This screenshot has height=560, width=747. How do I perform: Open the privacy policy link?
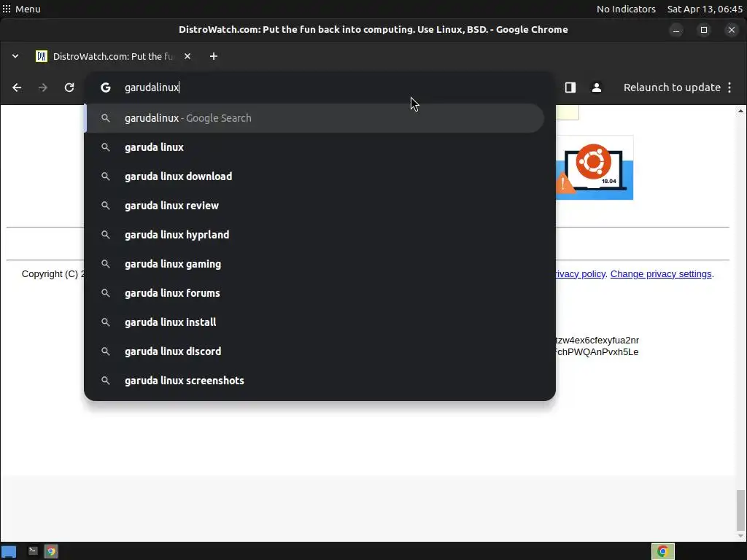point(580,274)
